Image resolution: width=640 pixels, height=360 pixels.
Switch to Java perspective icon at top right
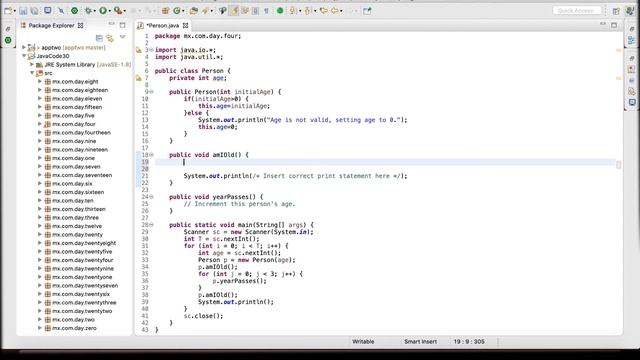pyautogui.click(x=630, y=11)
